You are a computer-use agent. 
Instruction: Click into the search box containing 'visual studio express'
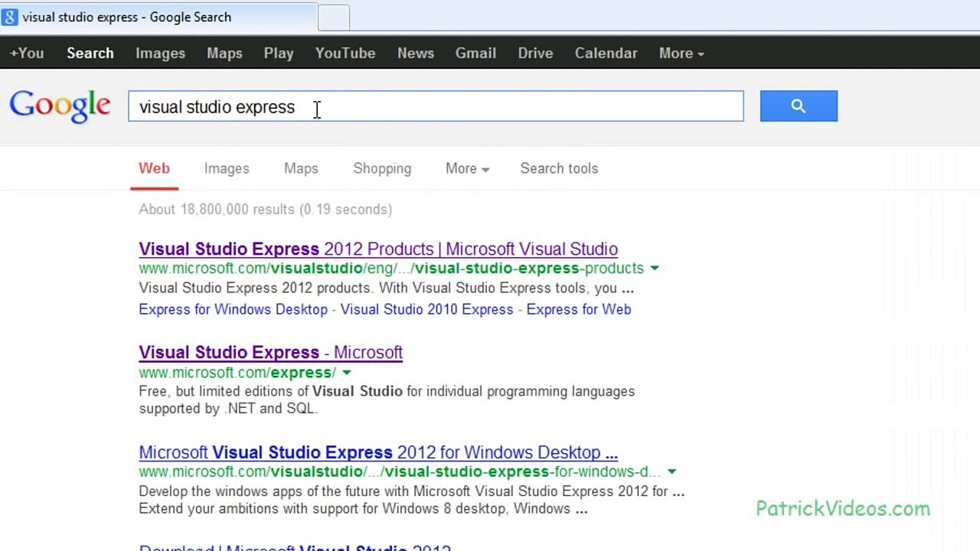[436, 106]
